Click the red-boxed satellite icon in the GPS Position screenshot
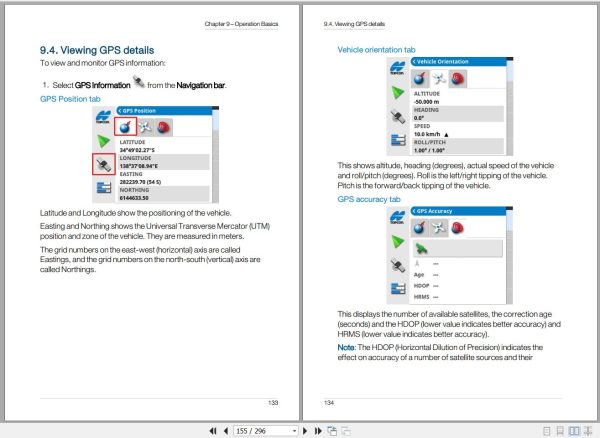 [x=103, y=164]
